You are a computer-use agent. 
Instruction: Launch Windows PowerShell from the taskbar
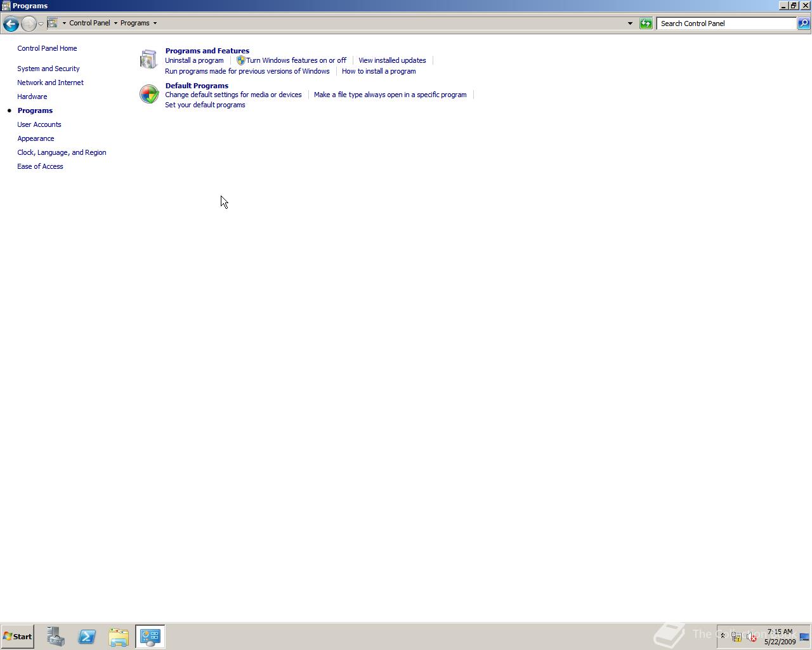click(x=87, y=637)
